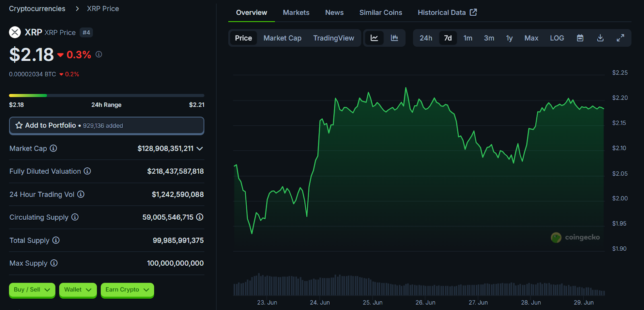Screen dimensions: 644x310
Task: Open Fully Diluted Valuation info icon
Action: (x=87, y=171)
